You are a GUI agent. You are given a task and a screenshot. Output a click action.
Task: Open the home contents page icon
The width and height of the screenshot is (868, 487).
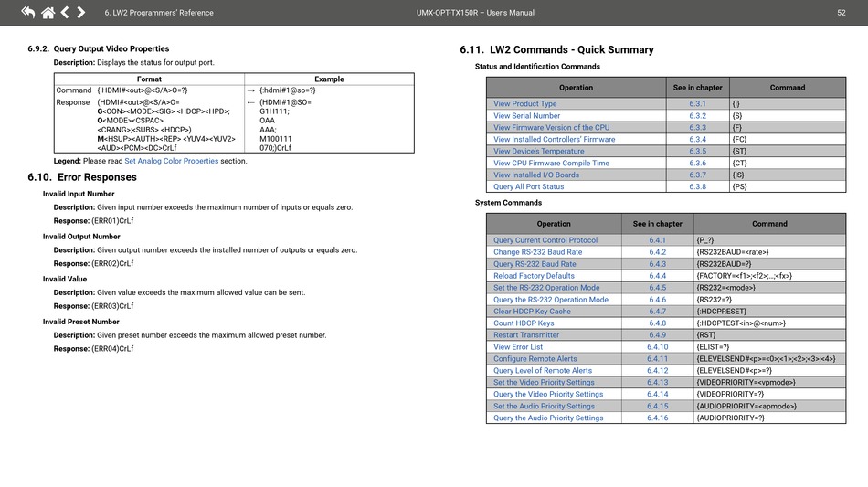(x=48, y=12)
